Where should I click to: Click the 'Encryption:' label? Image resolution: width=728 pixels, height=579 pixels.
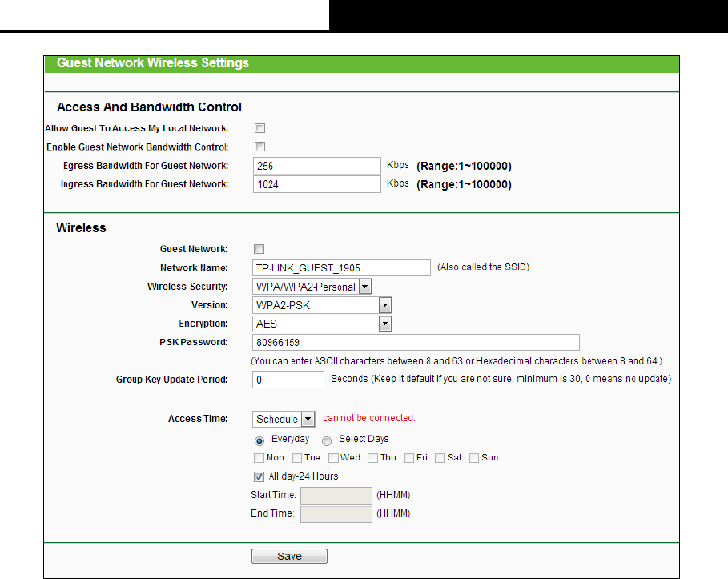[203, 324]
